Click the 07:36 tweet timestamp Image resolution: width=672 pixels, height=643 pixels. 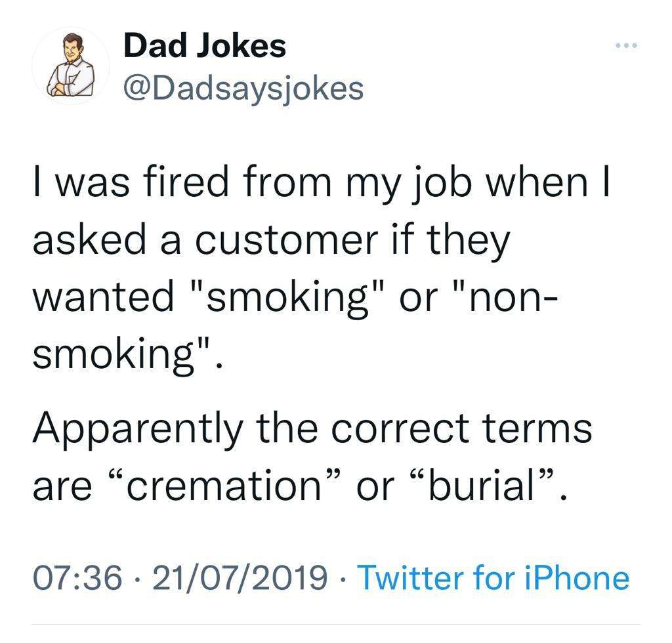click(77, 577)
